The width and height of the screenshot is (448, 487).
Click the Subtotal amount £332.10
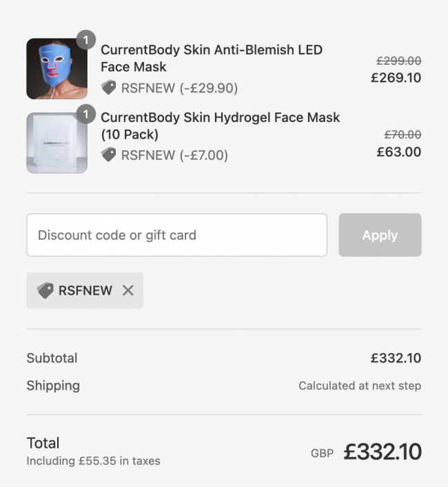coord(396,358)
